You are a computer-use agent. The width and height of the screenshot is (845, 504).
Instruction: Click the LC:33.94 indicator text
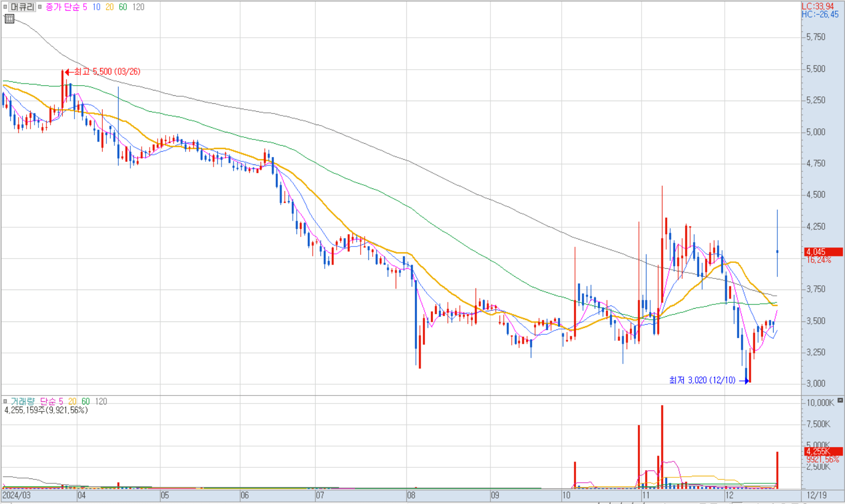pyautogui.click(x=818, y=6)
